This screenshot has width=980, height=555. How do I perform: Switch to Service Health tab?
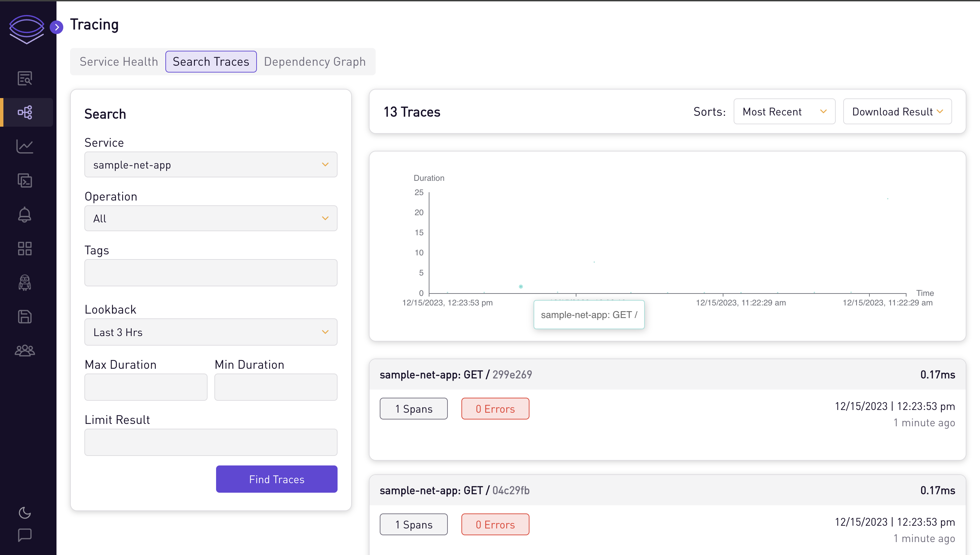click(118, 61)
